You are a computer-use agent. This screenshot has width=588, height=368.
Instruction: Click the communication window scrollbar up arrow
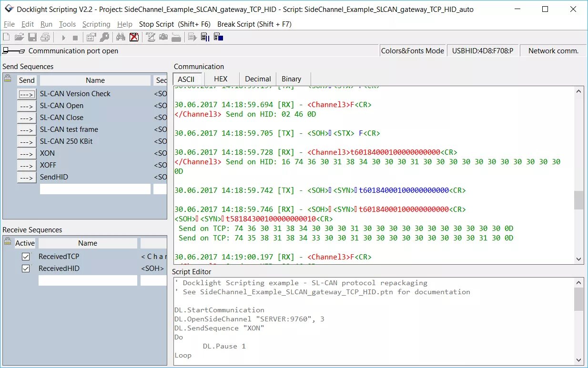click(579, 91)
